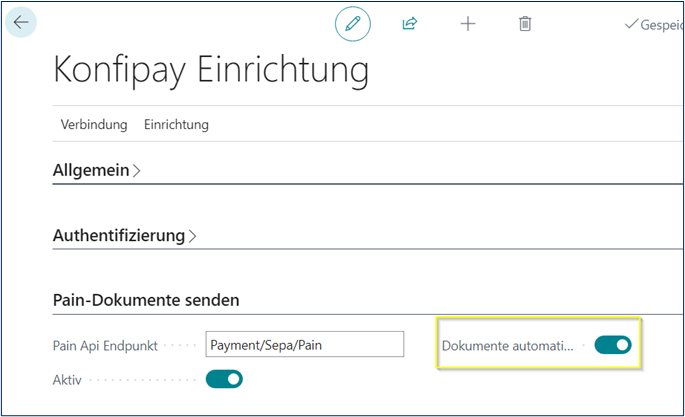Image resolution: width=685 pixels, height=417 pixels.
Task: Click the Gespeichert checkmark status
Action: (652, 23)
